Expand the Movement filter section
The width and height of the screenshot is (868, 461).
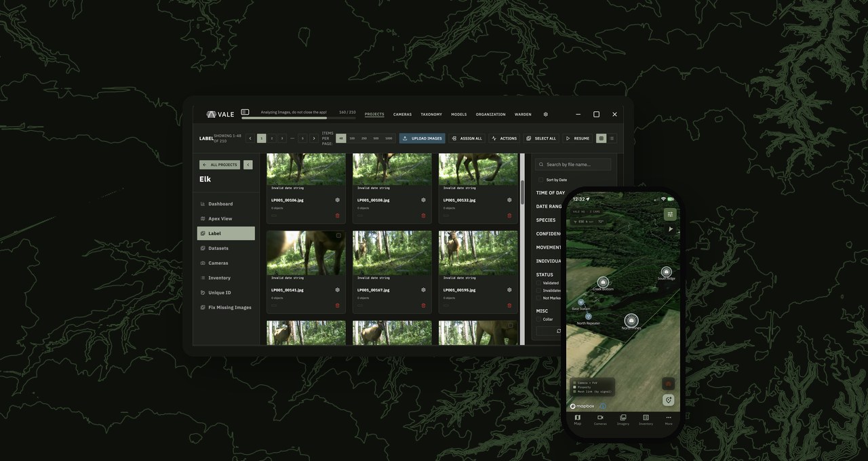click(x=549, y=247)
